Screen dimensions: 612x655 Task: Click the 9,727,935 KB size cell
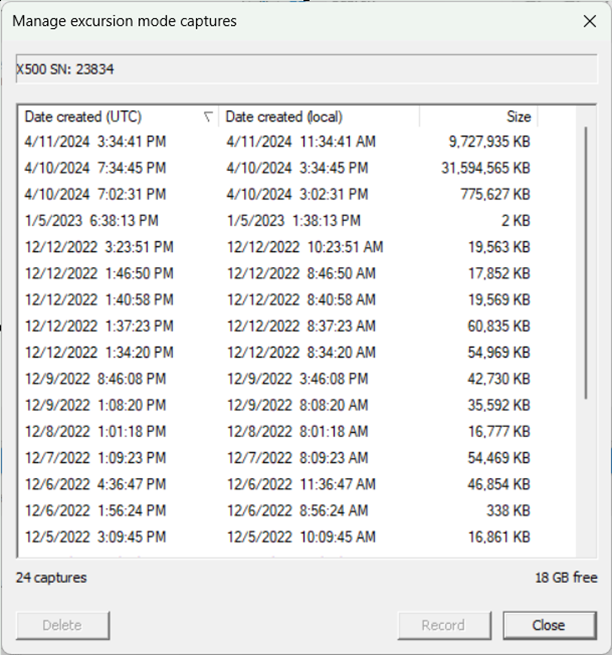click(x=489, y=142)
